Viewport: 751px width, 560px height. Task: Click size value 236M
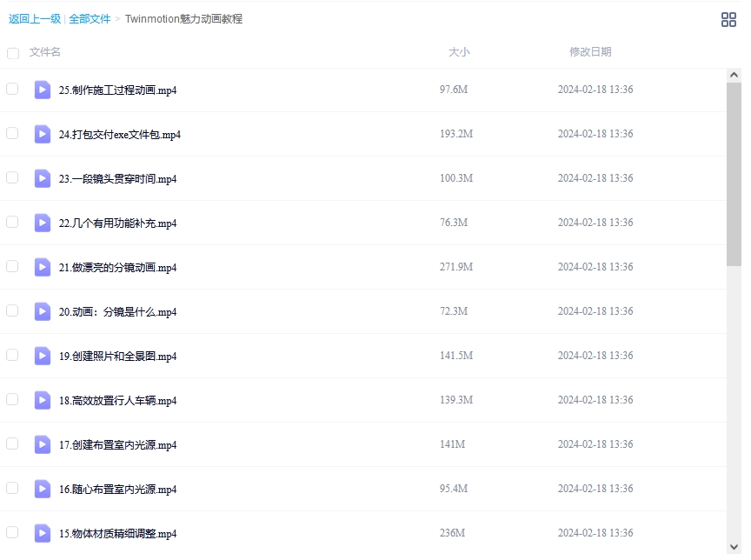[453, 533]
